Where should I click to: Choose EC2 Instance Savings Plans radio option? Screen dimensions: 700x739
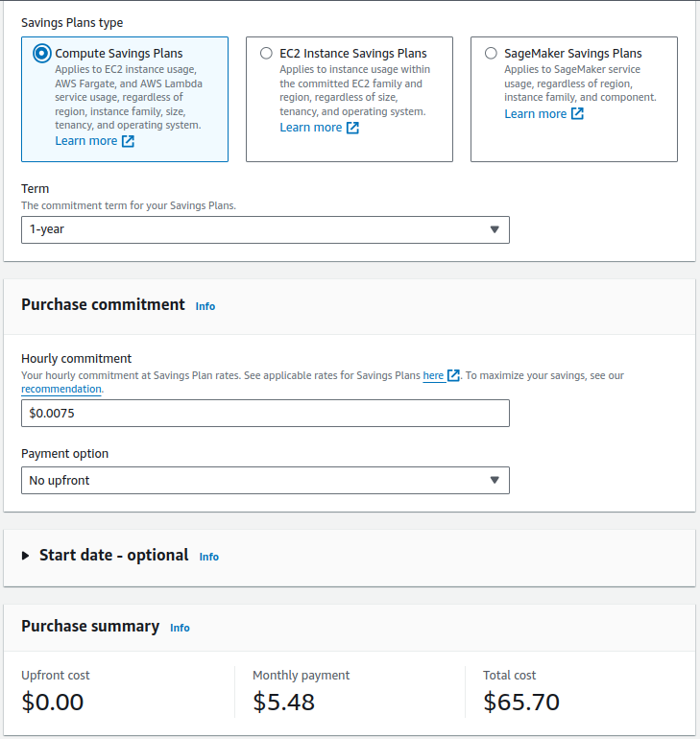tap(266, 53)
